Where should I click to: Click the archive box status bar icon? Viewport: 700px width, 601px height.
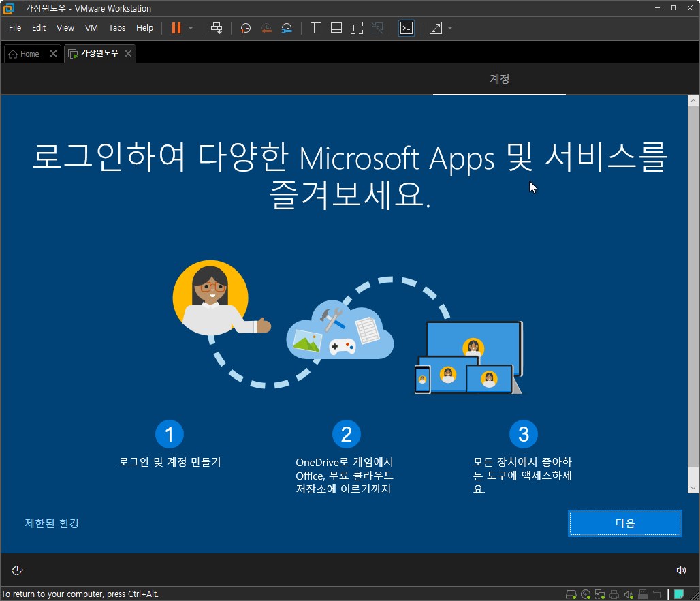point(657,594)
